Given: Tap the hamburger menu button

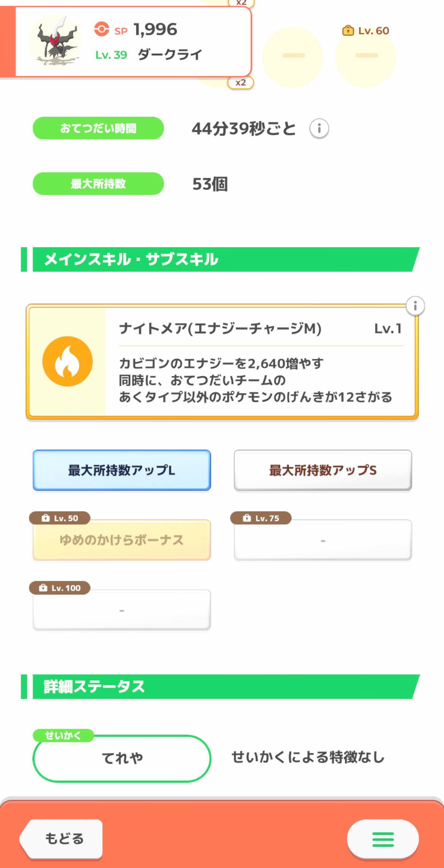Looking at the screenshot, I should [383, 839].
